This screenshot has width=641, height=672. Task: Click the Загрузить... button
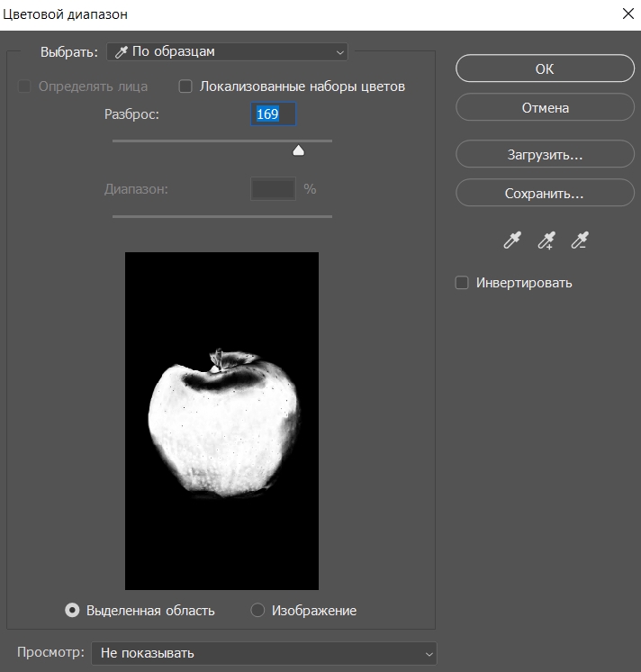click(545, 154)
